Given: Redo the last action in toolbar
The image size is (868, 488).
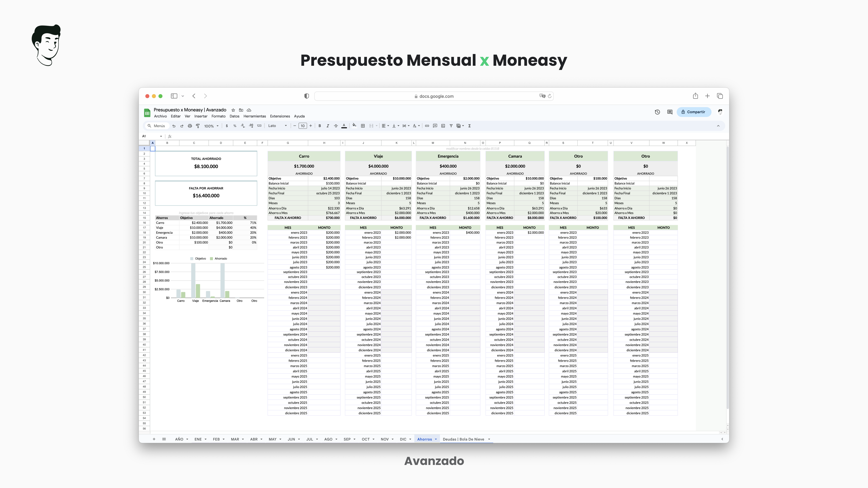Looking at the screenshot, I should click(x=182, y=126).
